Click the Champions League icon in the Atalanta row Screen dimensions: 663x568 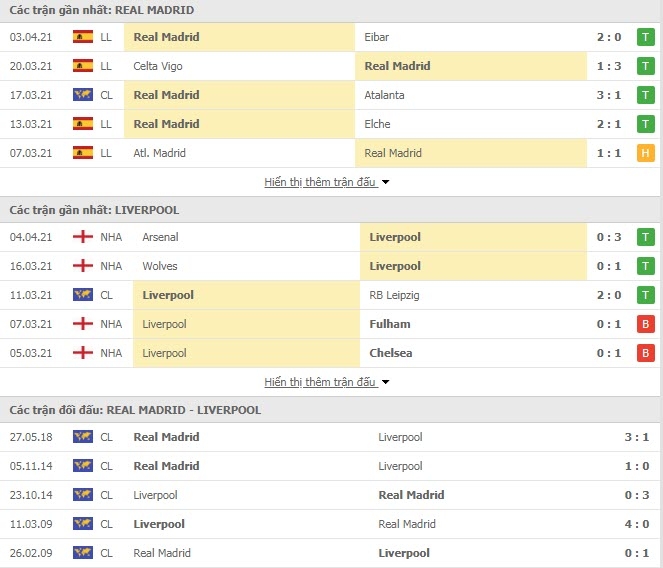[x=83, y=95]
